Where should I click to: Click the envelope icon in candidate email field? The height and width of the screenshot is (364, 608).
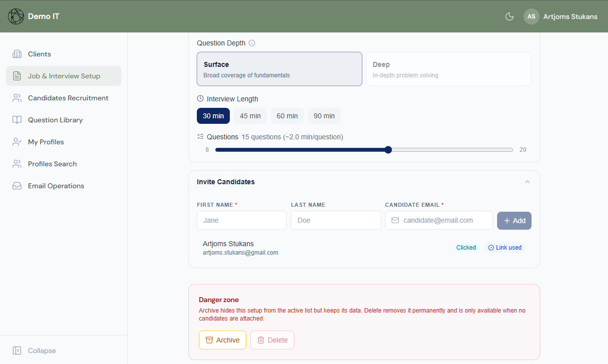tap(395, 220)
